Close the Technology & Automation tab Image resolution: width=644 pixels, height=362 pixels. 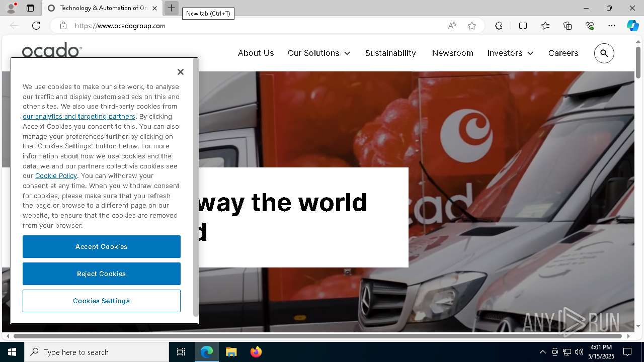point(154,8)
